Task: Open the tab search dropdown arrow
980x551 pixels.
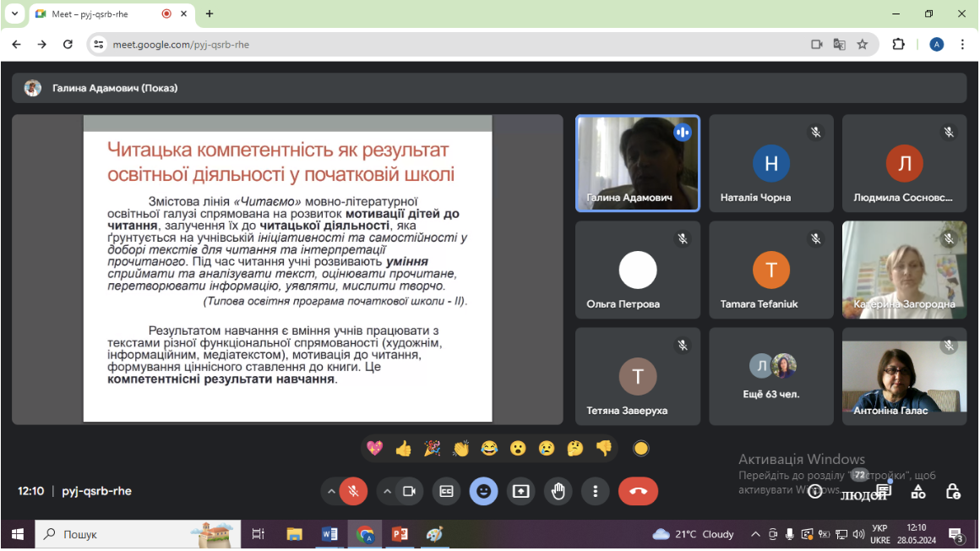Action: (14, 14)
